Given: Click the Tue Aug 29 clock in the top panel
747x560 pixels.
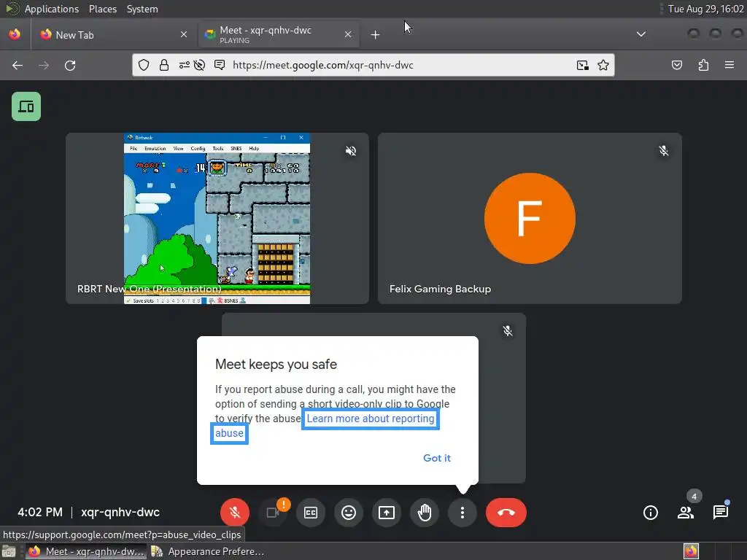Looking at the screenshot, I should tap(705, 9).
